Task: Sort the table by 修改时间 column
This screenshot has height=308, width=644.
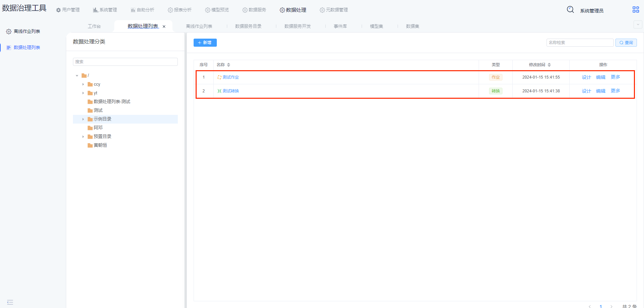Action: [549, 65]
